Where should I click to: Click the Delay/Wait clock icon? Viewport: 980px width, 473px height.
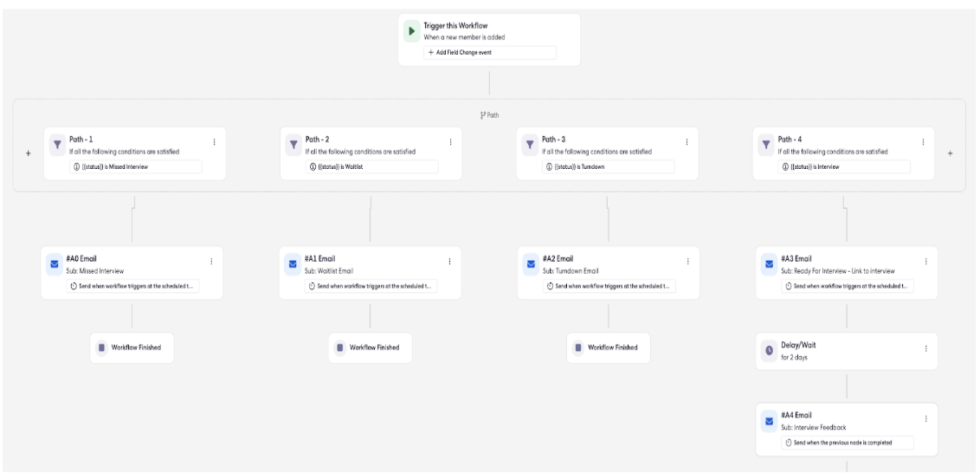[x=770, y=350]
